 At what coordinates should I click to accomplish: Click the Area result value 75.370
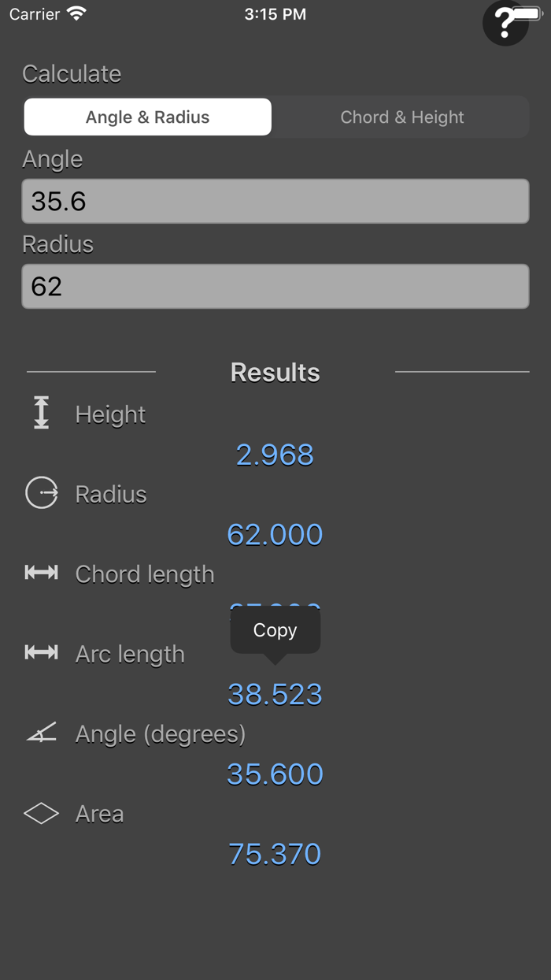click(275, 852)
